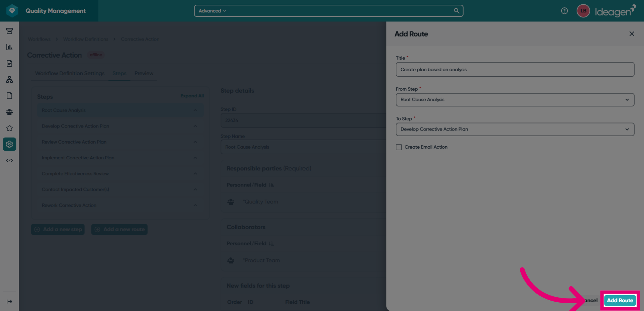Open the help question mark icon

click(565, 11)
